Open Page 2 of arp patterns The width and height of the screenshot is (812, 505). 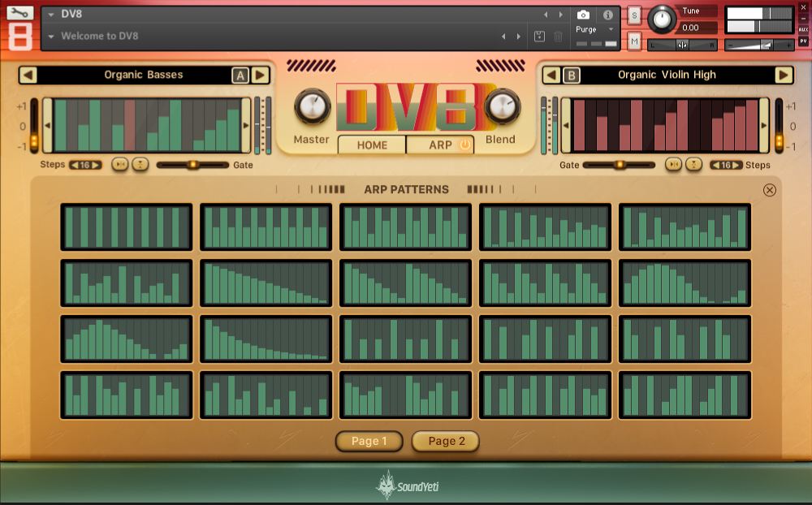pos(445,442)
